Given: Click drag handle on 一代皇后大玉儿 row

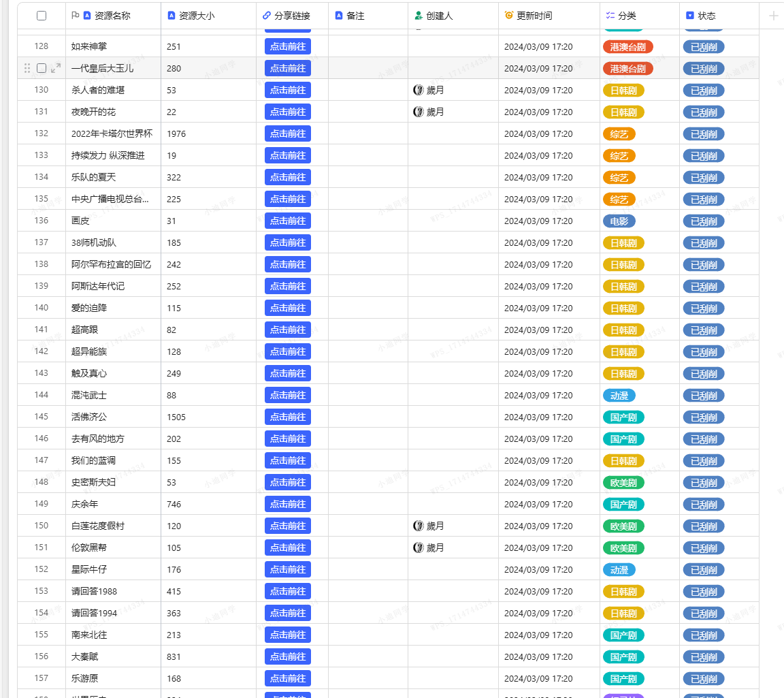Looking at the screenshot, I should pos(27,68).
